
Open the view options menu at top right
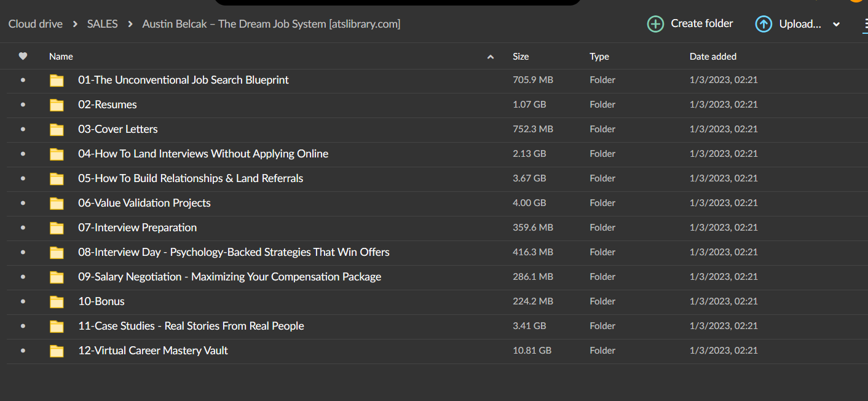pyautogui.click(x=865, y=25)
